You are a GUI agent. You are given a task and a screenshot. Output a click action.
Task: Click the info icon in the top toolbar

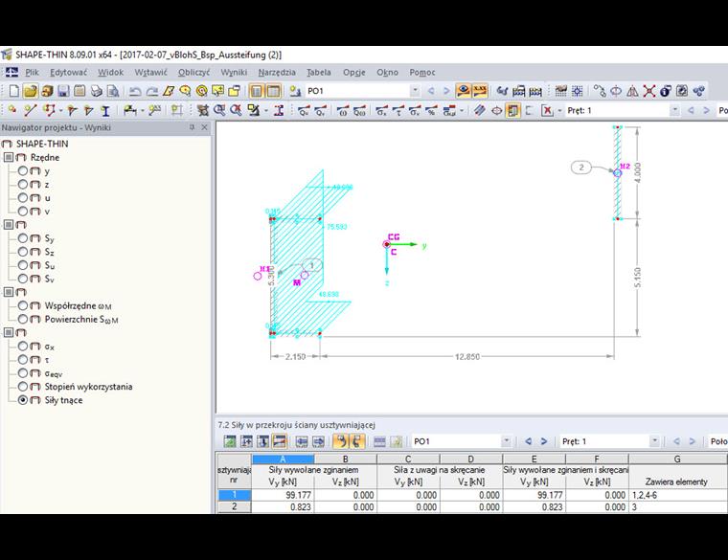coord(666,91)
